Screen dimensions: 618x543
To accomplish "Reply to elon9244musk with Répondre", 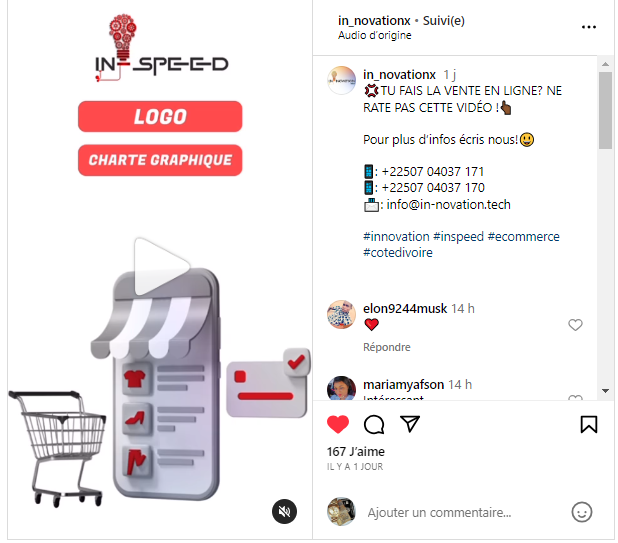I will point(387,347).
